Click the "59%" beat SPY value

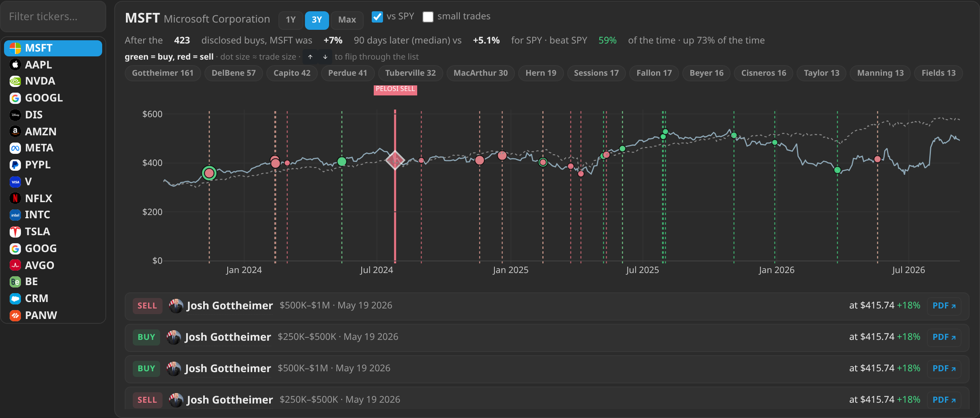pos(607,40)
